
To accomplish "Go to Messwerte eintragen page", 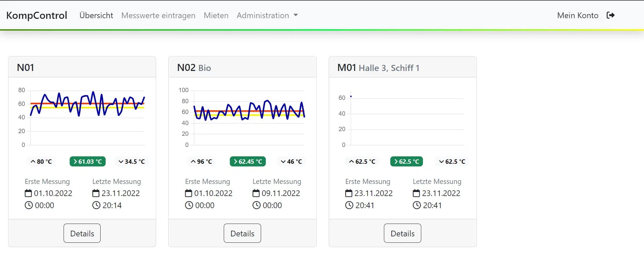I will pos(158,15).
